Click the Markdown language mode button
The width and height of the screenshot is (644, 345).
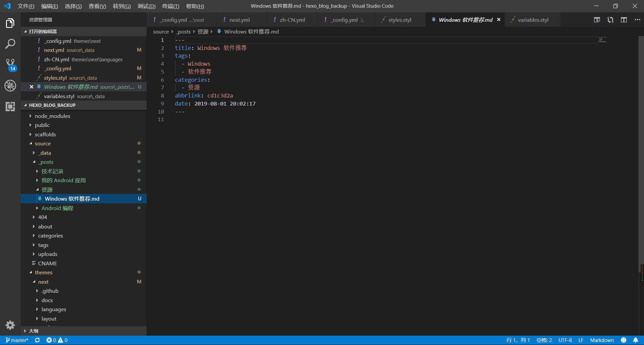coord(602,340)
